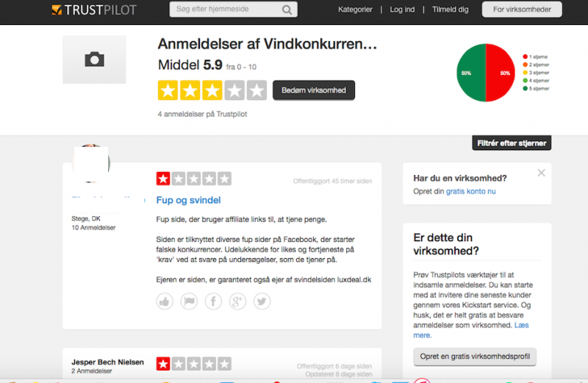
Task: Click red star on Jesper Bech Nielsen's review
Action: 163,364
